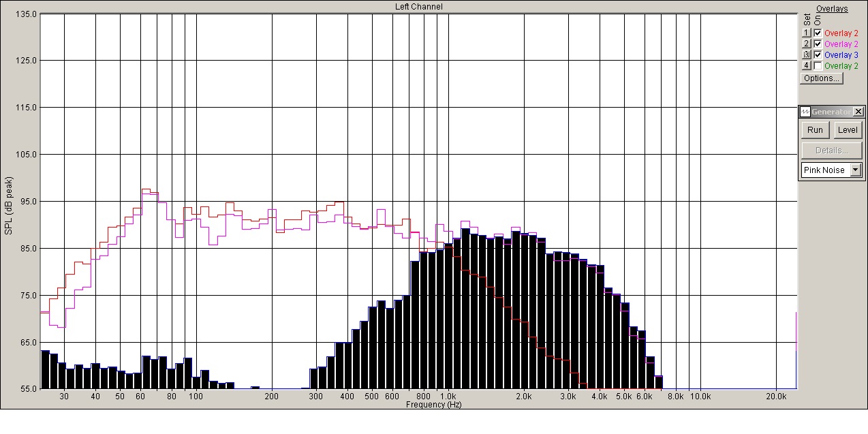Click Set button 4 for overlays
This screenshot has height=434, width=868.
[807, 65]
